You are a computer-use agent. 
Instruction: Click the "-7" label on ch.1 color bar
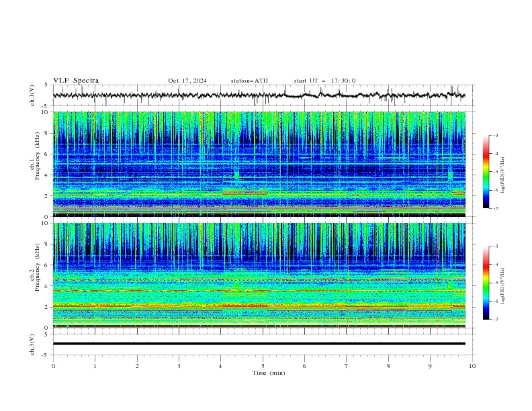495,208
